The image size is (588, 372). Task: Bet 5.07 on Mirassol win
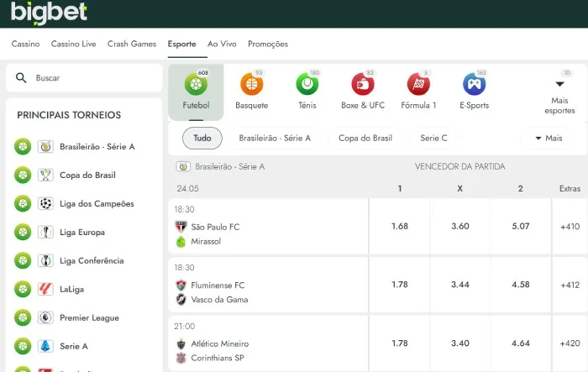521,227
